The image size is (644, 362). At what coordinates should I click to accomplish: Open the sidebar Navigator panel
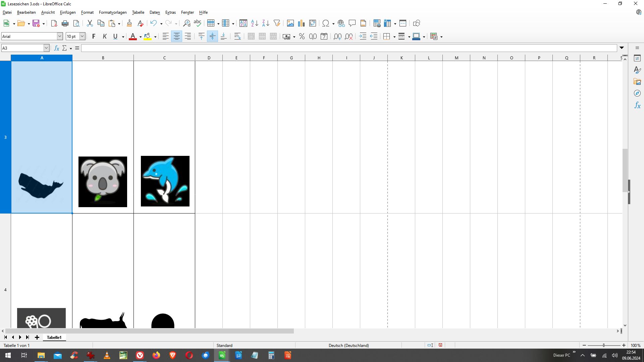pyautogui.click(x=637, y=94)
